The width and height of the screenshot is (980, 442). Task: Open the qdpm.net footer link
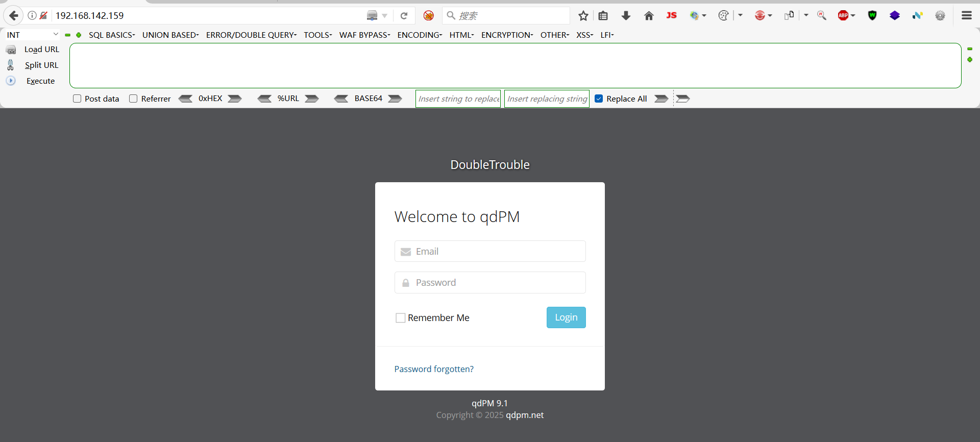(525, 415)
